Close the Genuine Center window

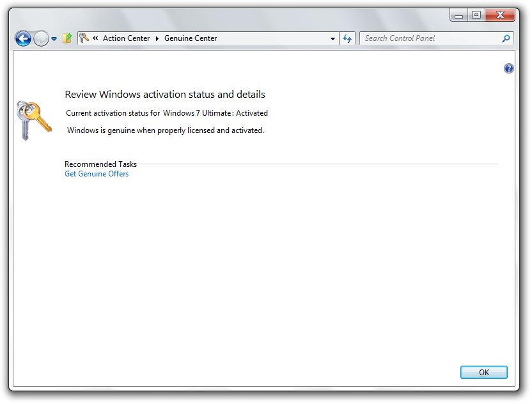click(x=500, y=15)
